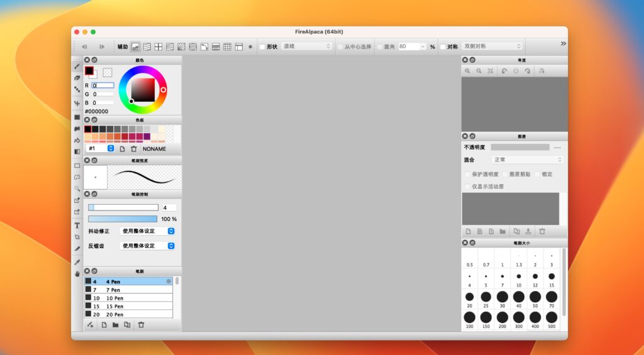Toggle 保护透明度 checkbox
This screenshot has height=355, width=644.
click(x=467, y=175)
